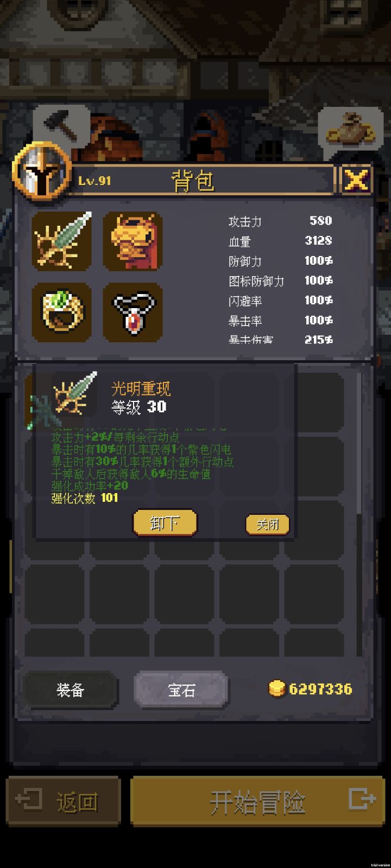Unequip item with 卸下 button
391x868 pixels.
tap(165, 523)
